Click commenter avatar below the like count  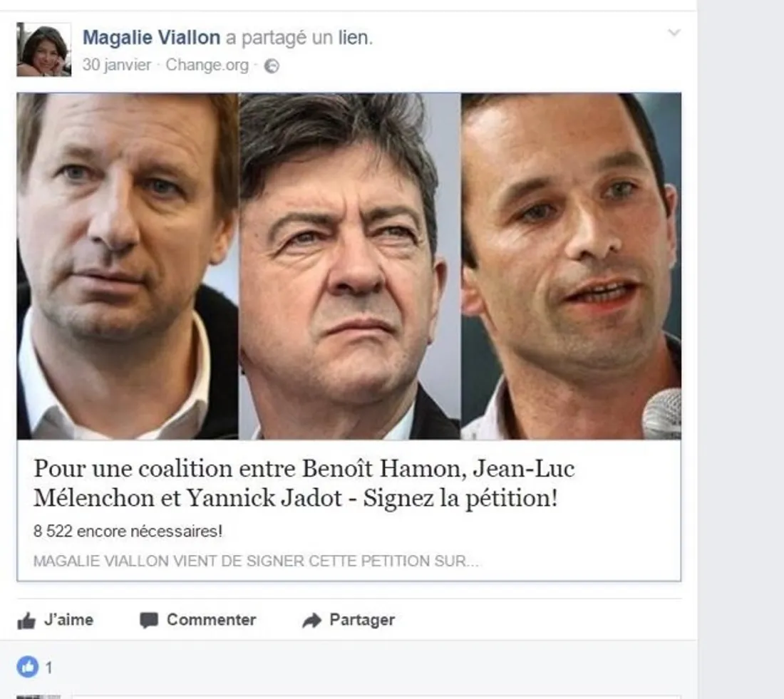pyautogui.click(x=38, y=696)
